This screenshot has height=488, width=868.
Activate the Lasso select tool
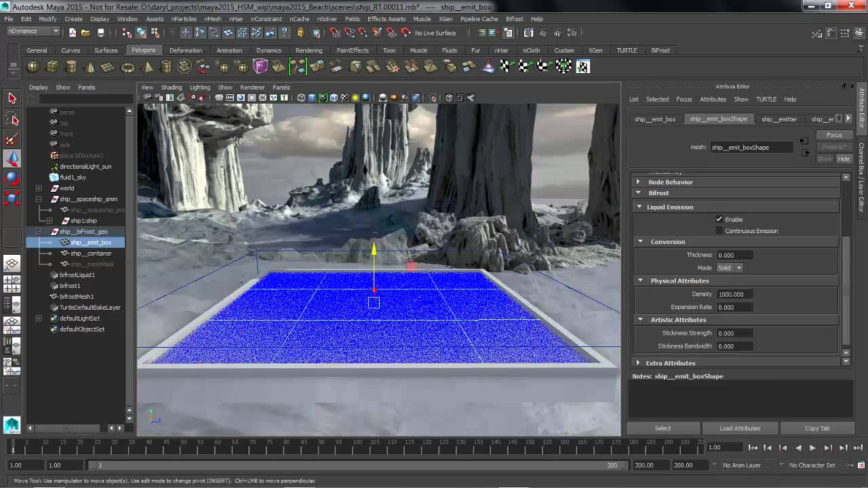[x=12, y=119]
